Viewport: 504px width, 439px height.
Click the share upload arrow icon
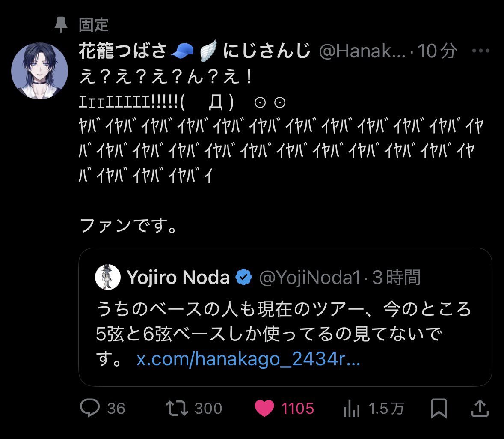(x=480, y=408)
